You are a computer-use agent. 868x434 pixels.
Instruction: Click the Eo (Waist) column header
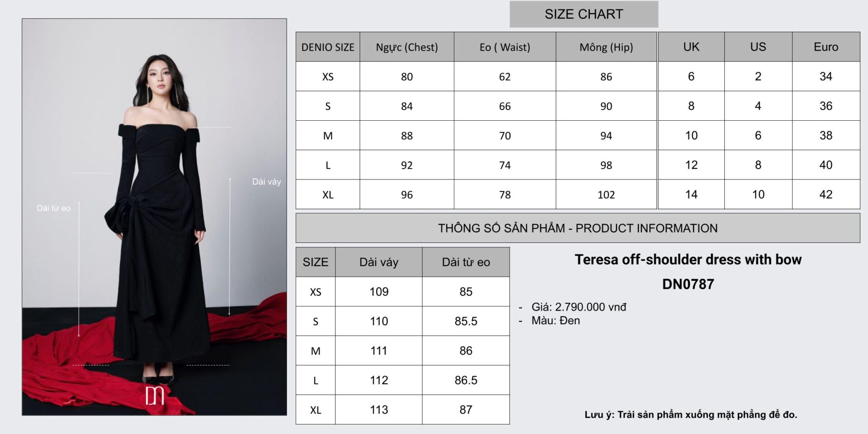pos(505,47)
